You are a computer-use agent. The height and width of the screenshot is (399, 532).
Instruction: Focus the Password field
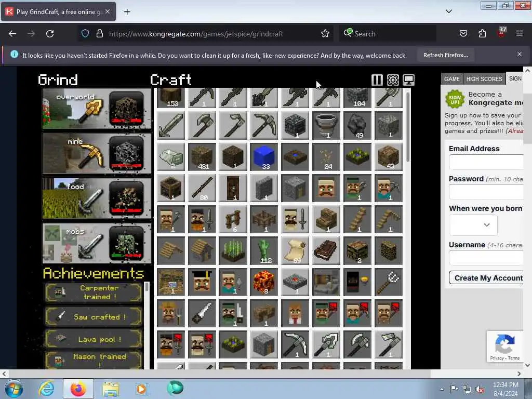(486, 192)
